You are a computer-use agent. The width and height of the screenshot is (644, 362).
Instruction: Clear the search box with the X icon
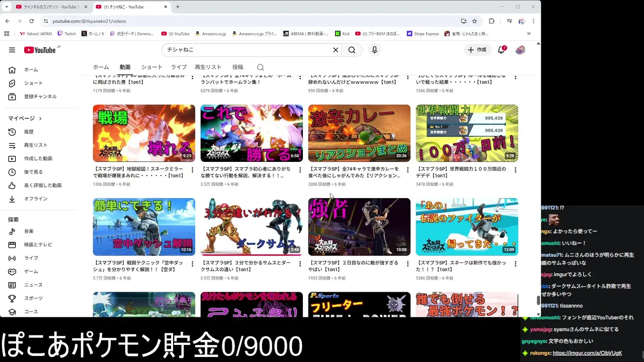point(336,50)
